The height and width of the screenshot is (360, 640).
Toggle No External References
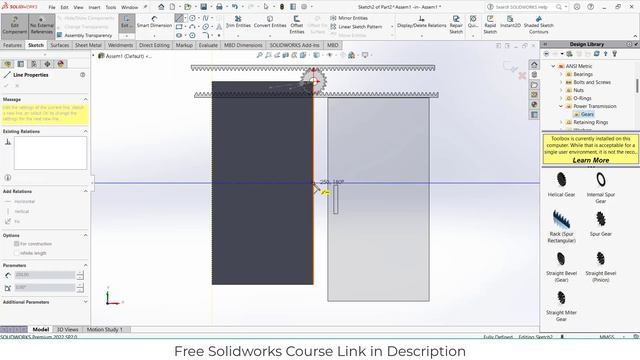click(42, 26)
